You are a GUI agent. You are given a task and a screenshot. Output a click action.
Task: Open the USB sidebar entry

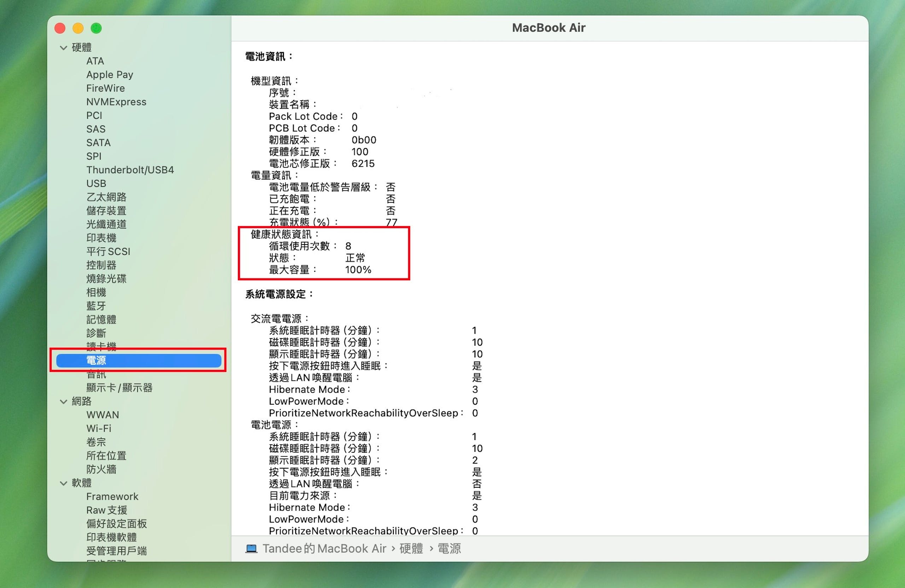(x=96, y=183)
